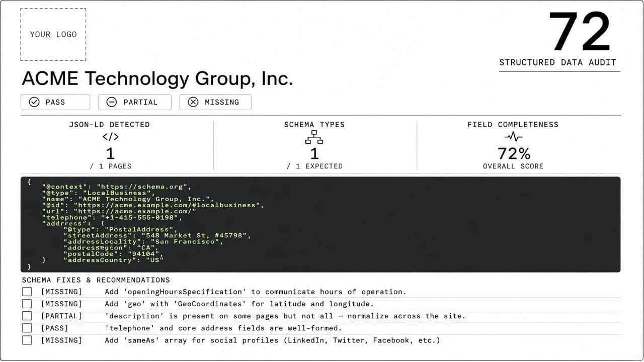The width and height of the screenshot is (644, 362).
Task: Click the "postalCode": "94104" code line
Action: (113, 254)
